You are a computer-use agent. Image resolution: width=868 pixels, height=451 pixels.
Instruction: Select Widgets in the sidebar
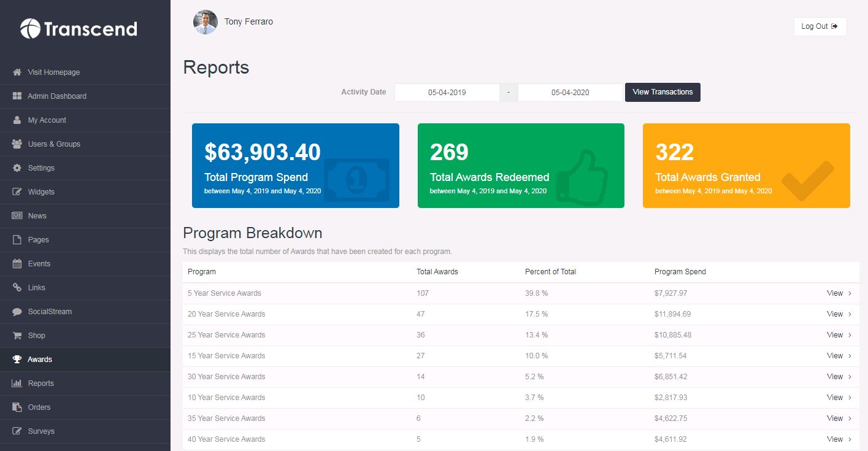click(85, 191)
